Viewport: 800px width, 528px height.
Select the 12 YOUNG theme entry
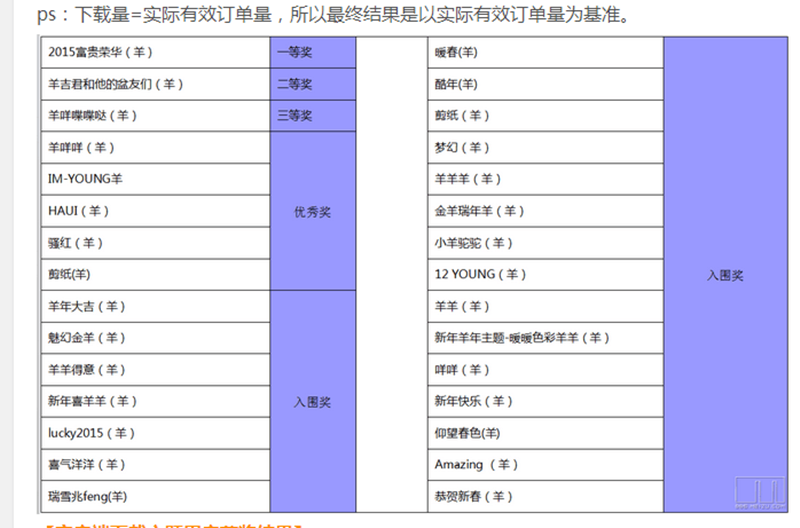click(480, 274)
